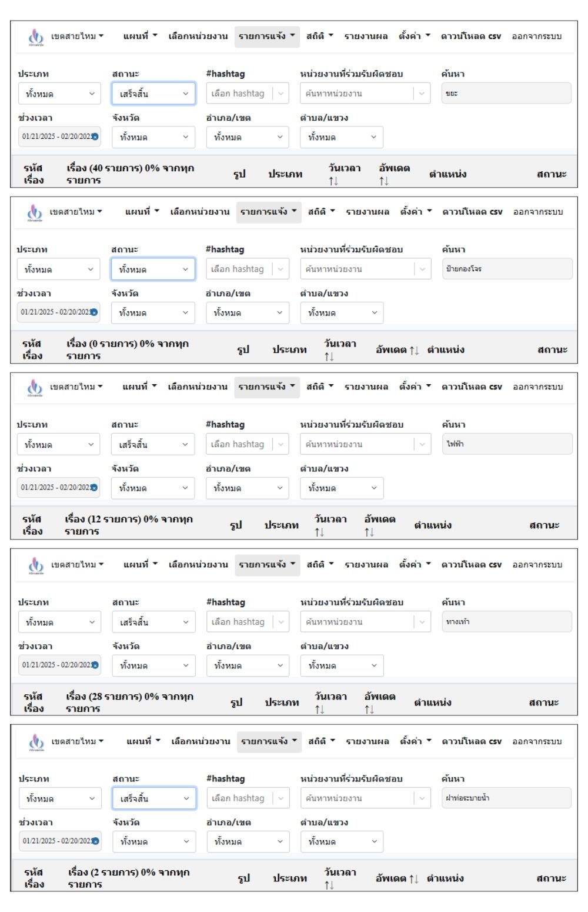Click ออกจากระบบ in the ขยะ panel
This screenshot has width=588, height=912.
coord(536,36)
